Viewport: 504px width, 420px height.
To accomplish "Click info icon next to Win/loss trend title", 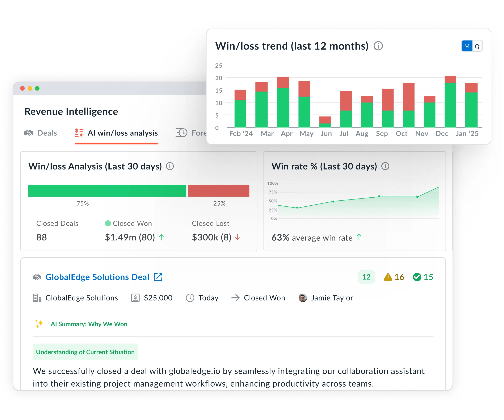I will (x=378, y=46).
